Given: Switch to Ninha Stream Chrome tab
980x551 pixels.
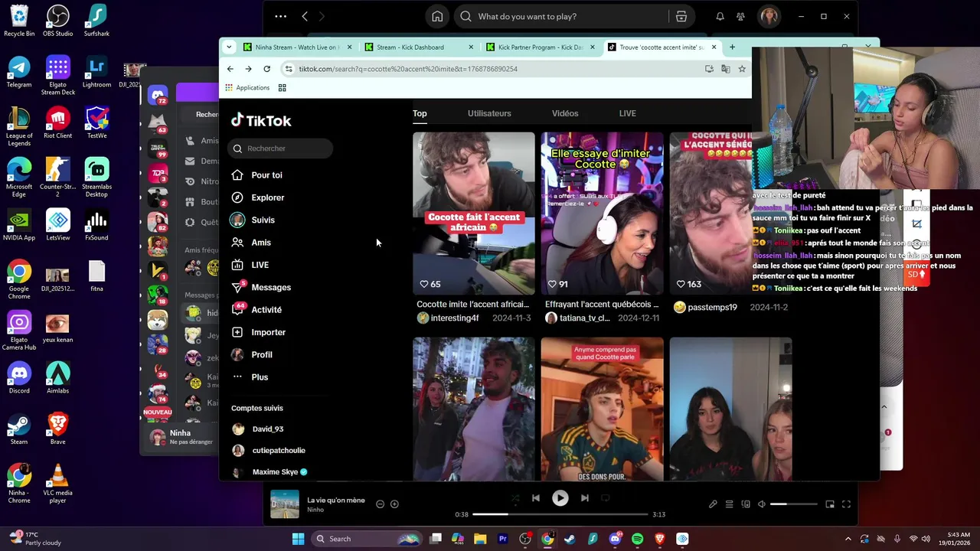Looking at the screenshot, I should point(296,47).
